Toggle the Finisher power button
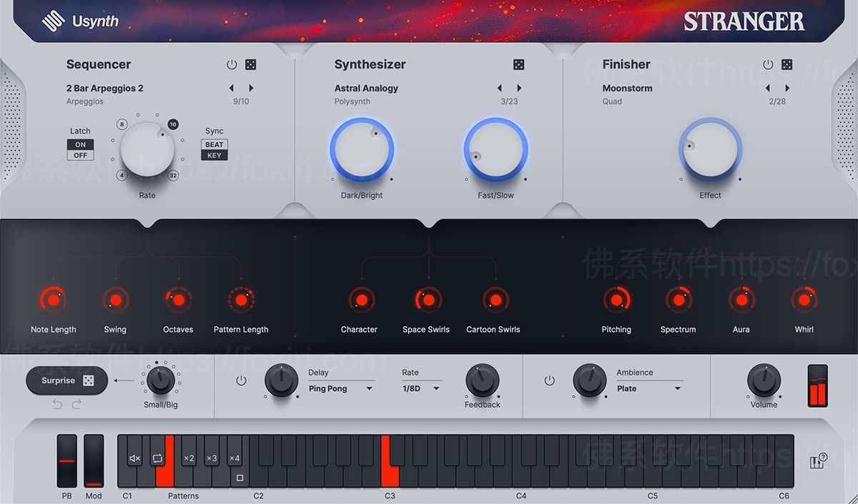 click(x=767, y=64)
